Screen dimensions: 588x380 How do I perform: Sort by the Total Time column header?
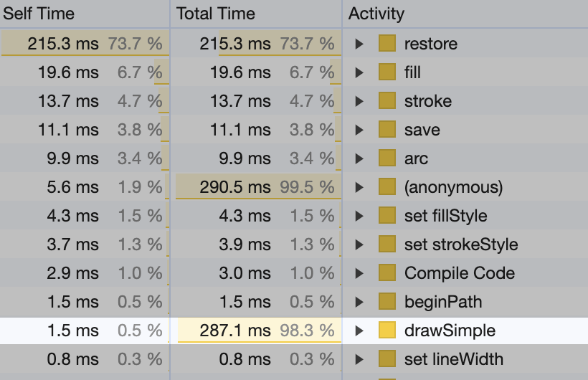point(215,14)
